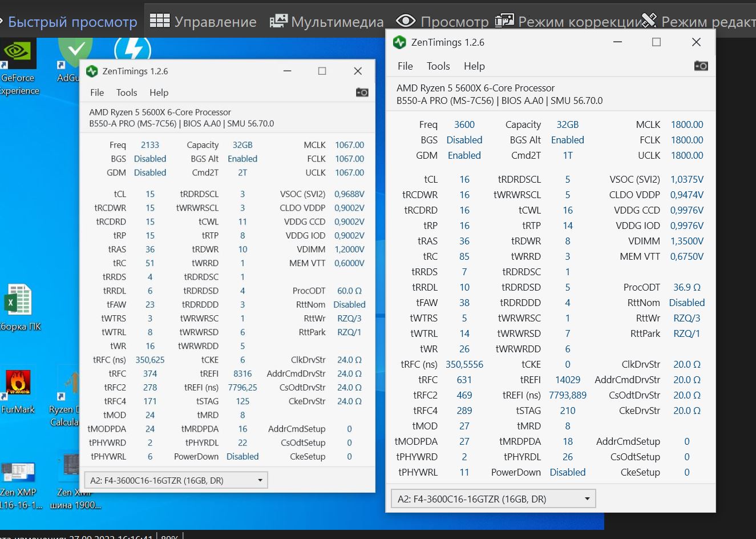The image size is (756, 539).
Task: Select tREFI value 14029
Action: 568,380
